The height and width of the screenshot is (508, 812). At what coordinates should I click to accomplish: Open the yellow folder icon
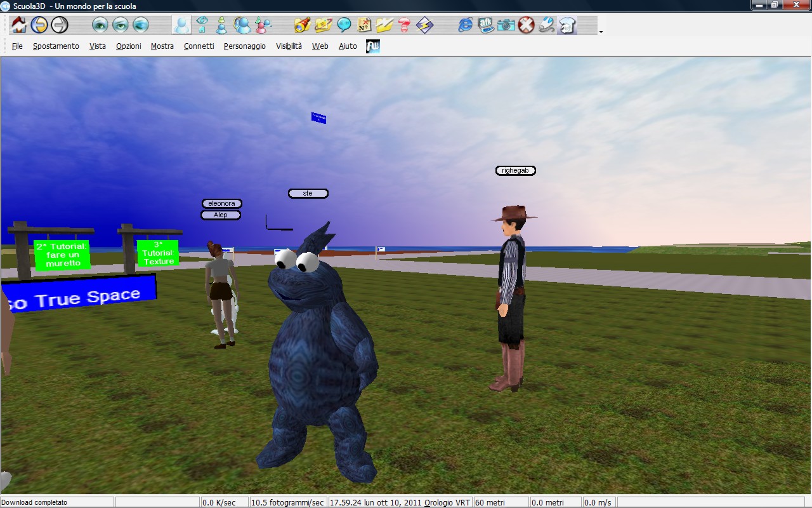click(384, 25)
